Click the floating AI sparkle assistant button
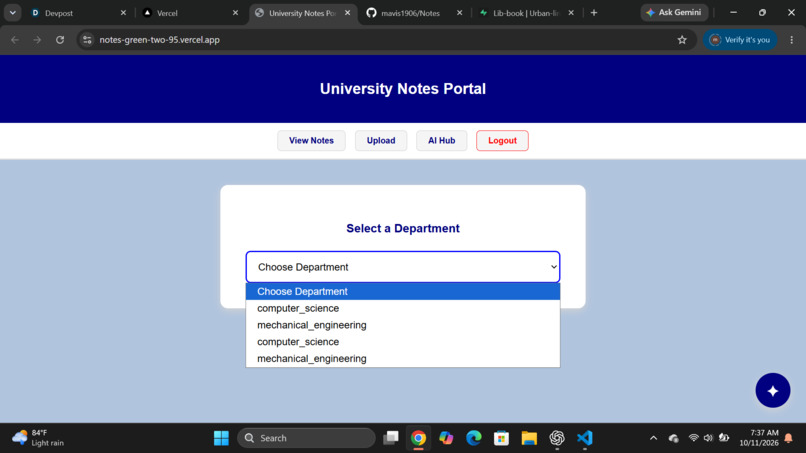The height and width of the screenshot is (453, 806). [773, 390]
